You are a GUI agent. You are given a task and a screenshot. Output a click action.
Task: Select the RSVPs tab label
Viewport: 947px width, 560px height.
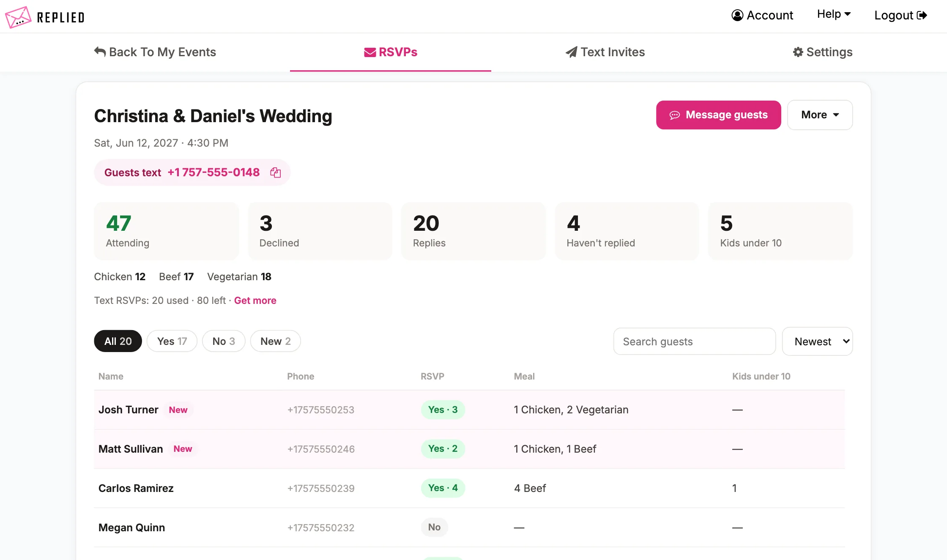[x=398, y=52]
